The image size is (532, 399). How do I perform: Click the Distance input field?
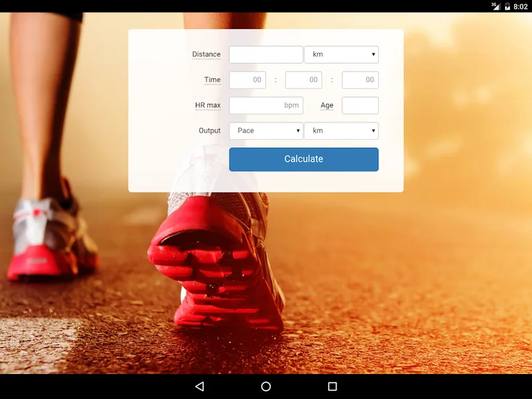[x=266, y=55]
